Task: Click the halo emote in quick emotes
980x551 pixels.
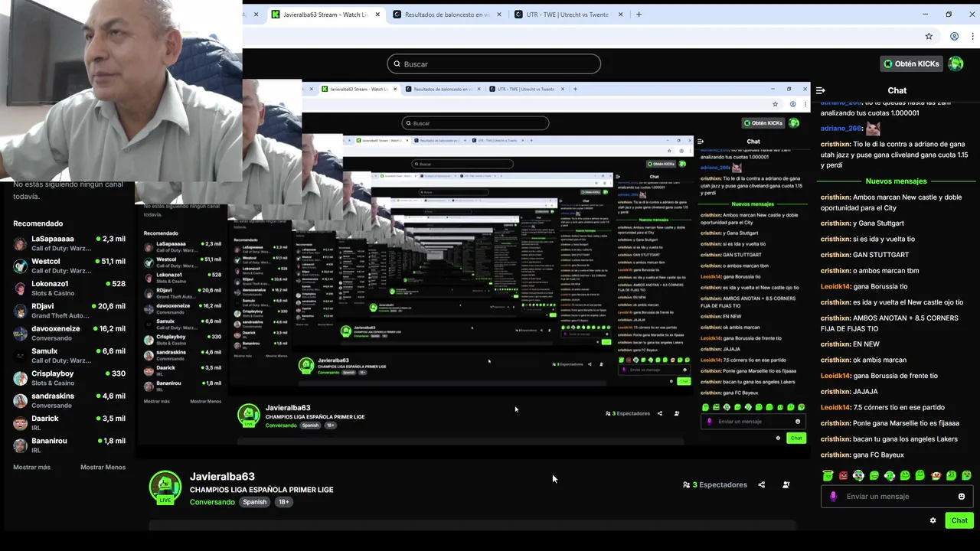Action: (x=828, y=475)
